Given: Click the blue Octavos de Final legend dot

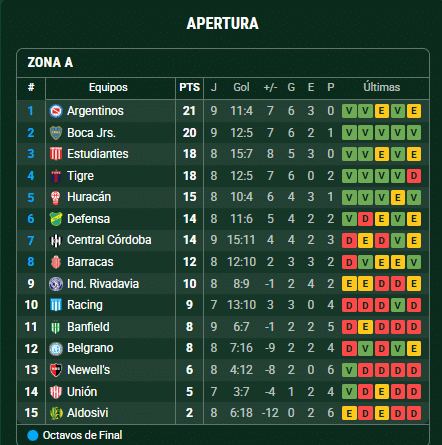Looking at the screenshot, I should (x=33, y=435).
